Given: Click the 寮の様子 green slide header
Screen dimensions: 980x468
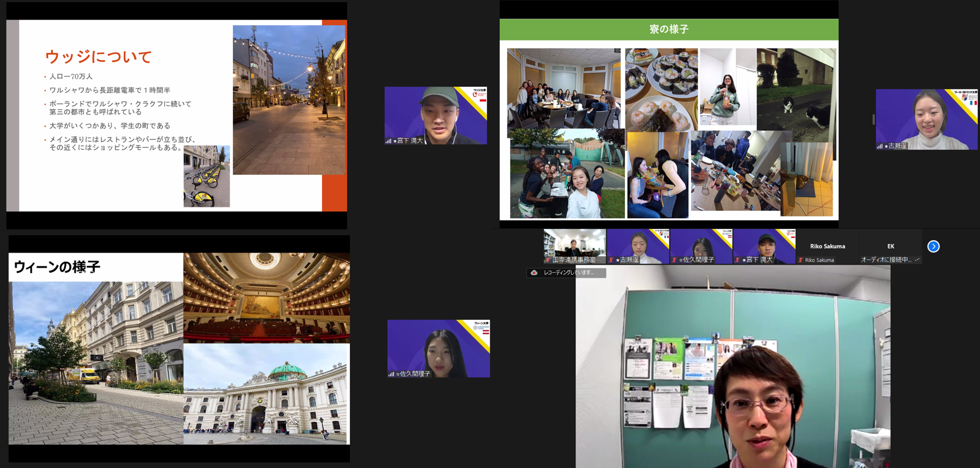Looking at the screenshot, I should (x=668, y=29).
